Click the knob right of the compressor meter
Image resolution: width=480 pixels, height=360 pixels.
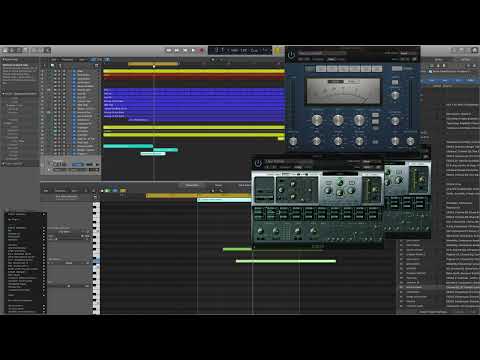(x=395, y=96)
